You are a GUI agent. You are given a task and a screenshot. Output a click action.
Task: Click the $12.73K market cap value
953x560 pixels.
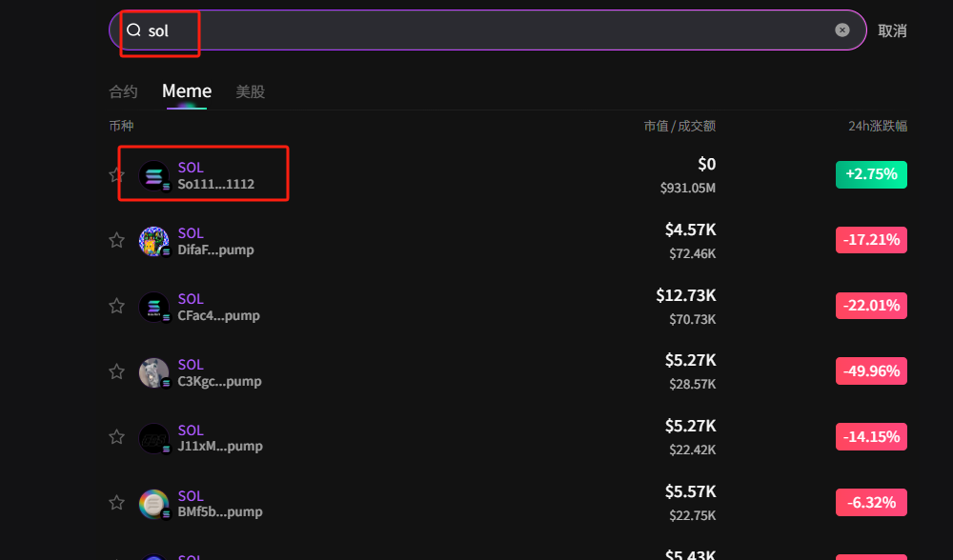point(686,295)
